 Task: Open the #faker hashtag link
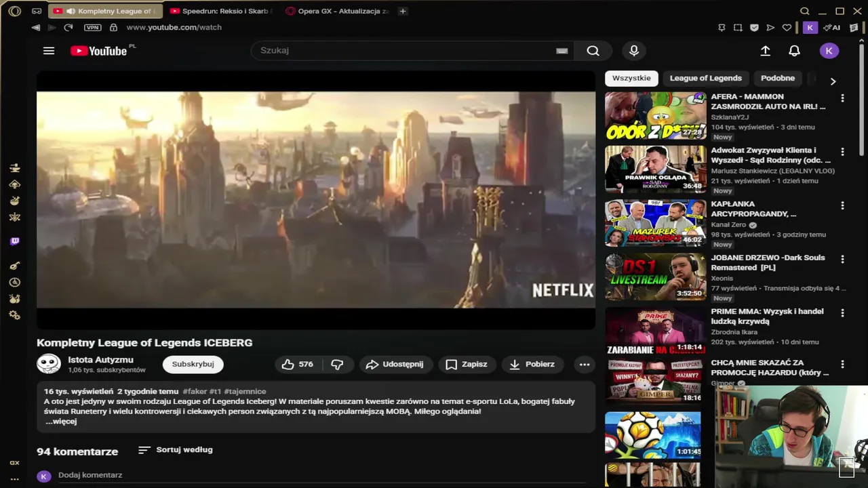coord(195,392)
